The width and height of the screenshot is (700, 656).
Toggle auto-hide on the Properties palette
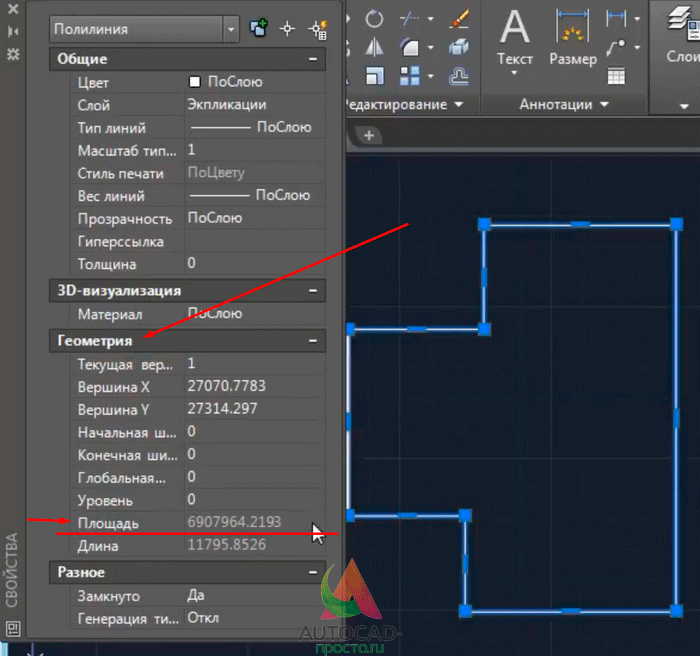coord(13,31)
